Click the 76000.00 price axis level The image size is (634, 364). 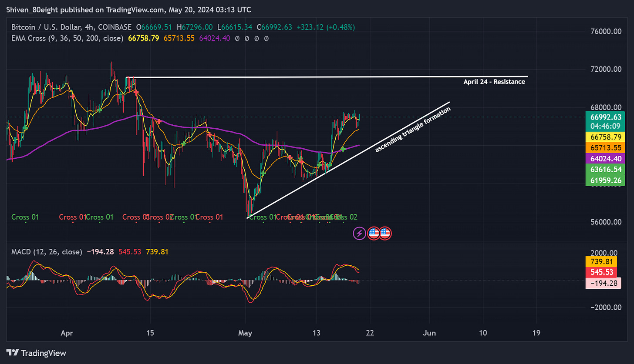click(x=605, y=31)
